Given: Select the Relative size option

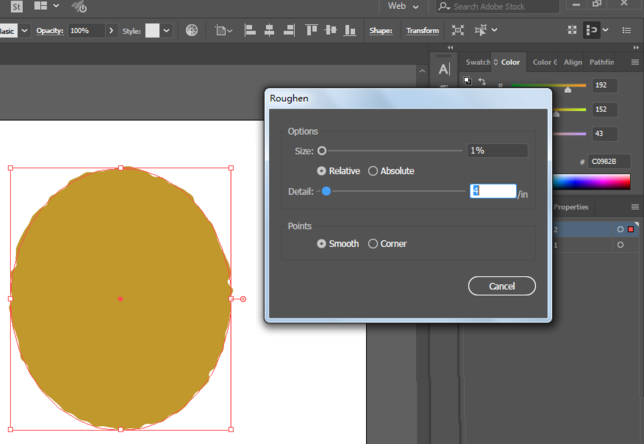Looking at the screenshot, I should pyautogui.click(x=322, y=171).
